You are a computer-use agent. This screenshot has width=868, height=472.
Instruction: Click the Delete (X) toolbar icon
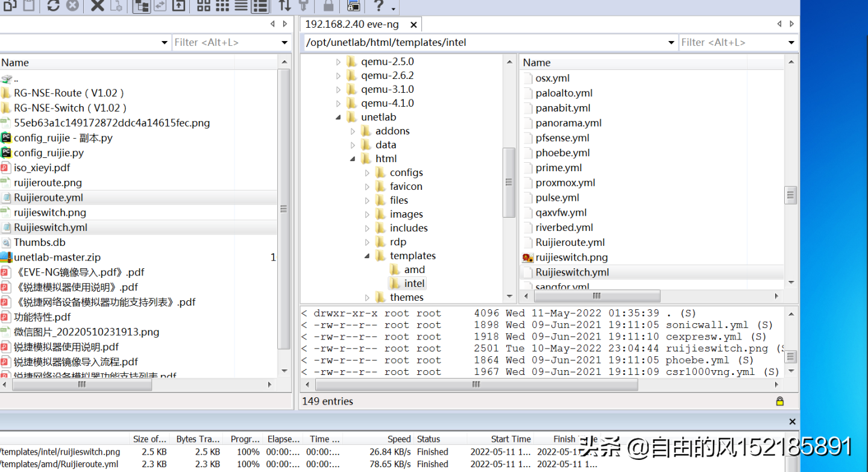tap(97, 5)
